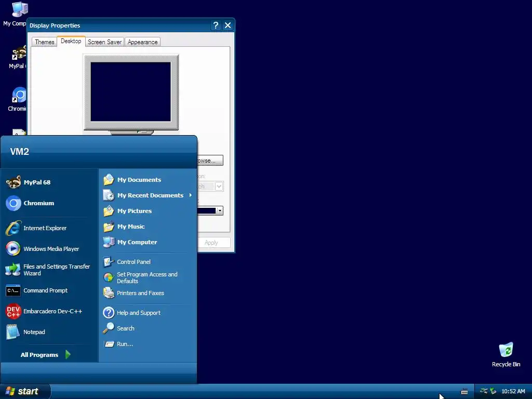Open the Appearance tab
The image size is (532, 399).
(142, 42)
